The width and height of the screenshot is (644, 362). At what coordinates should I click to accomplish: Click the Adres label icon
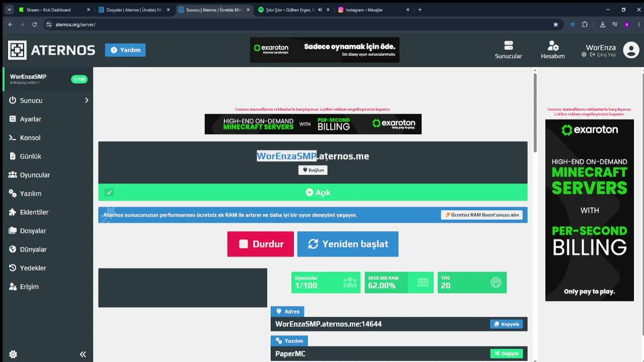tap(278, 311)
